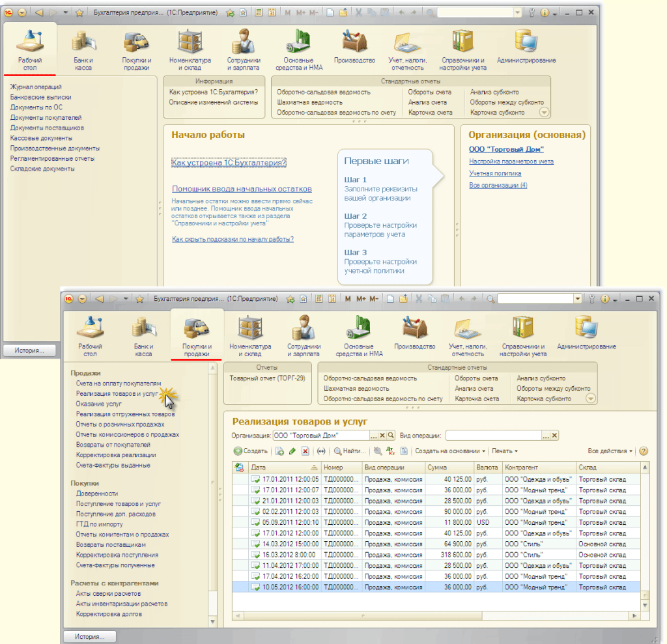This screenshot has height=644, width=667.
Task: Clear the Вид операции field with its X icon
Action: (x=554, y=435)
